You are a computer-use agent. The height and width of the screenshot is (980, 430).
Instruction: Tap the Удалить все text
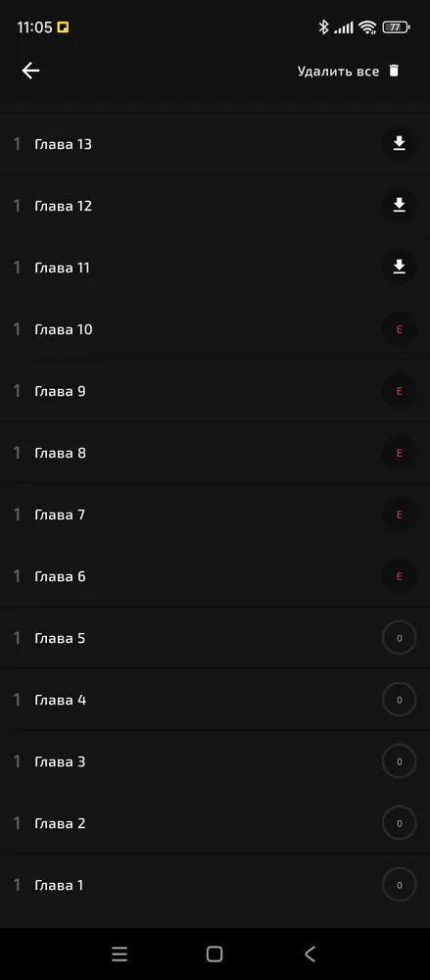[338, 72]
